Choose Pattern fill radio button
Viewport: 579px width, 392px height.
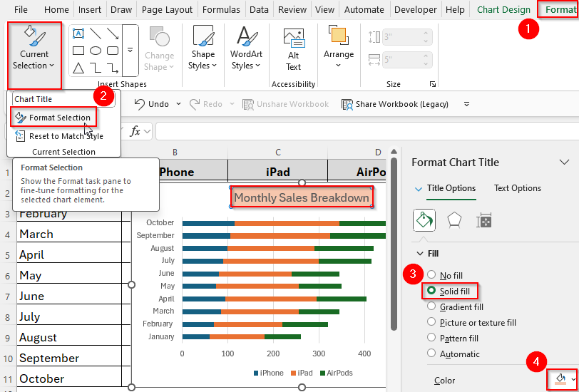(431, 339)
